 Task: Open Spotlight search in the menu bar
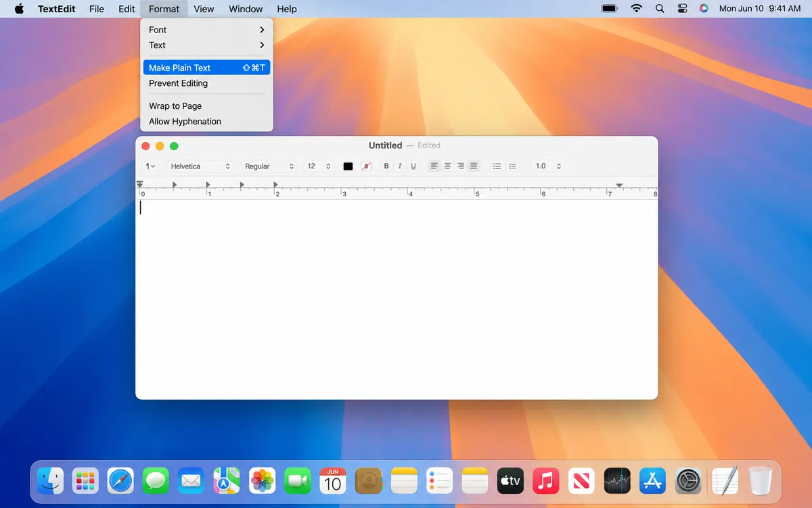[x=660, y=9]
